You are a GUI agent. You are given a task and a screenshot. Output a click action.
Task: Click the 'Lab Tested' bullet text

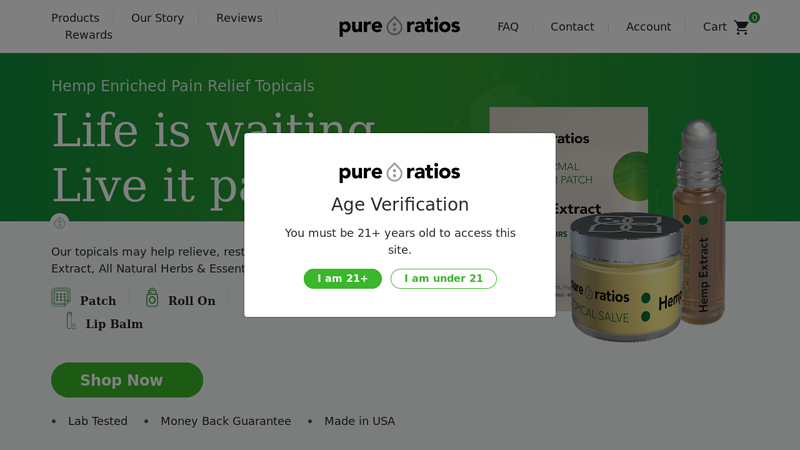click(98, 421)
